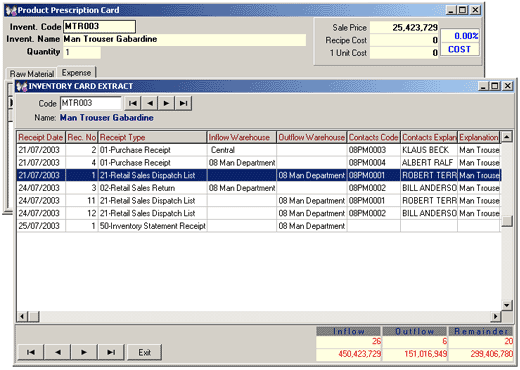The height and width of the screenshot is (370, 520).
Task: Click the horizontal scrollbar right arrow
Action: click(496, 316)
